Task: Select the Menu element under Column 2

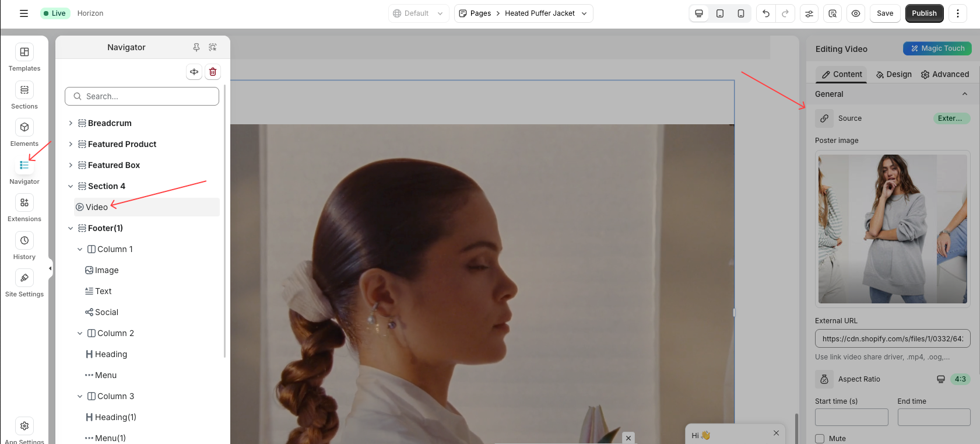Action: tap(100, 375)
